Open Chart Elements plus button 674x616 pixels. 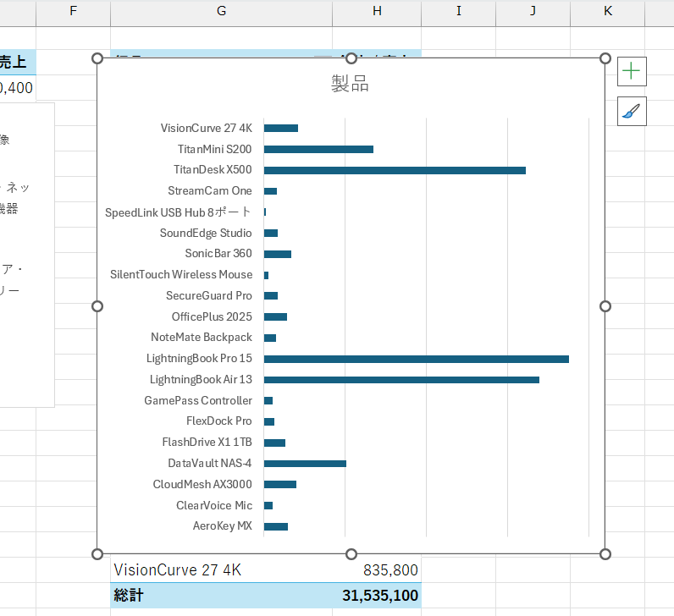pos(632,71)
